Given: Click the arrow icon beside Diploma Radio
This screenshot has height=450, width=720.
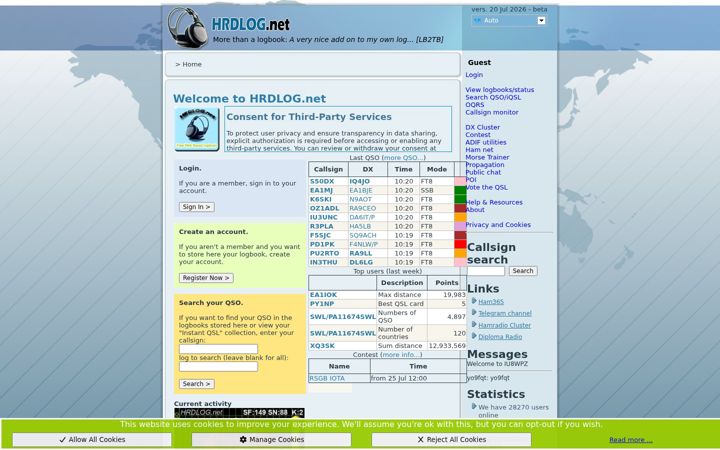Looking at the screenshot, I should [x=474, y=336].
